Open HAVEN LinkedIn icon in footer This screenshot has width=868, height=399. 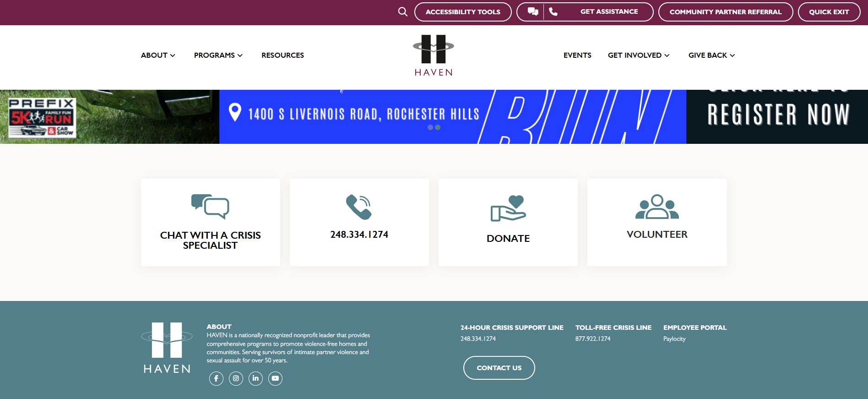(x=255, y=378)
